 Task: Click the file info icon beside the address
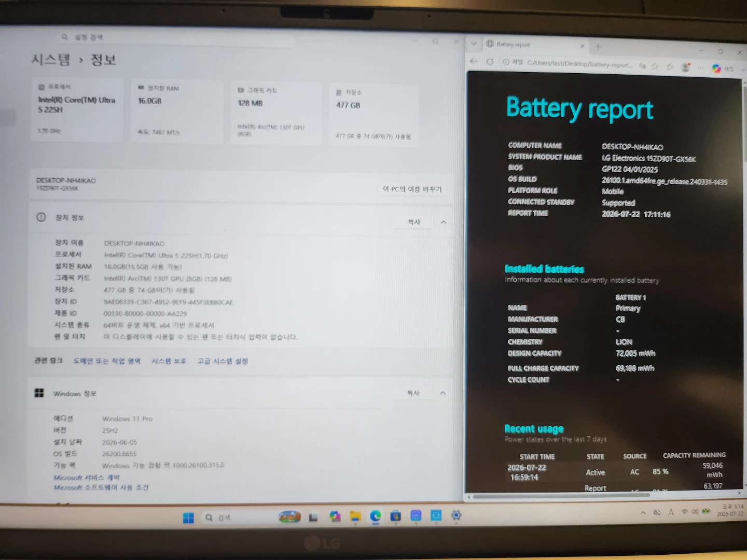[506, 62]
